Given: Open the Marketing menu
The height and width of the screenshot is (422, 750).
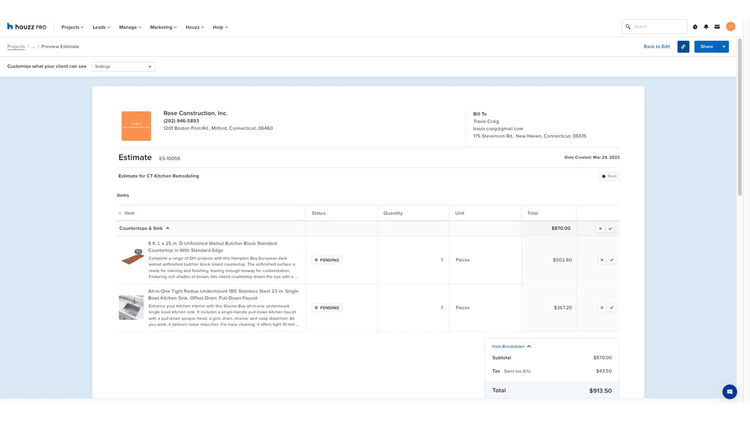Looking at the screenshot, I should pos(163,27).
